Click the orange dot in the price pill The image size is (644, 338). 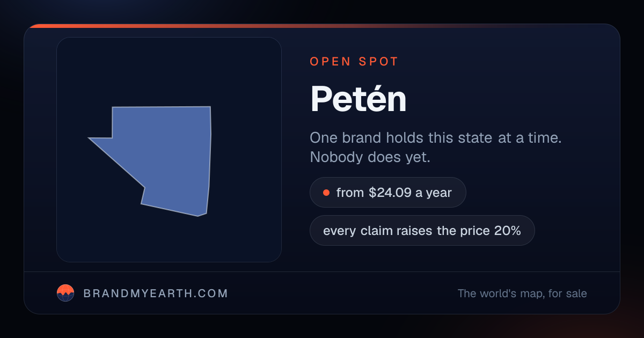tap(326, 193)
